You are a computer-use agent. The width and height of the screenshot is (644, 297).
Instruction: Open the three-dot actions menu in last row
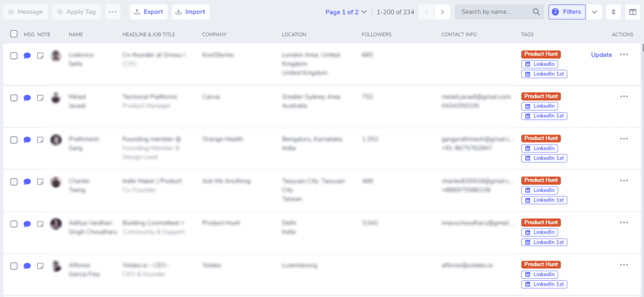(624, 264)
